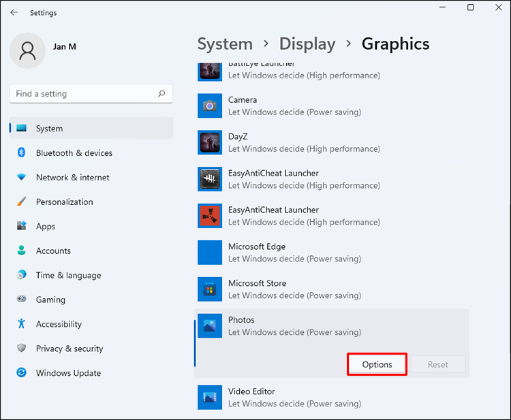Minimize the Settings window
Image resolution: width=511 pixels, height=420 pixels.
coord(443,7)
